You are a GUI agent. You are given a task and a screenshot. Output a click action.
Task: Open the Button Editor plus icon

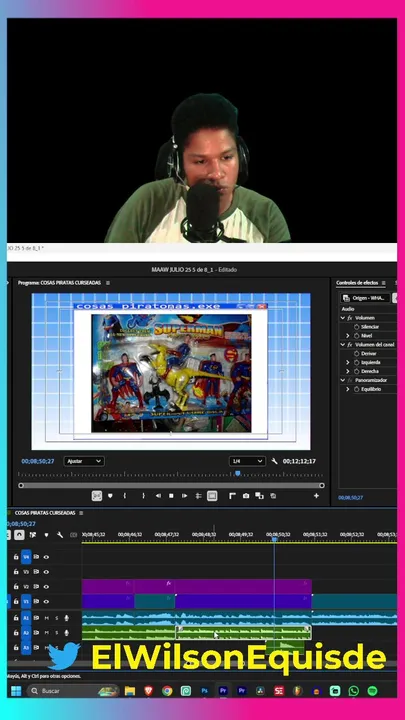[x=316, y=496]
